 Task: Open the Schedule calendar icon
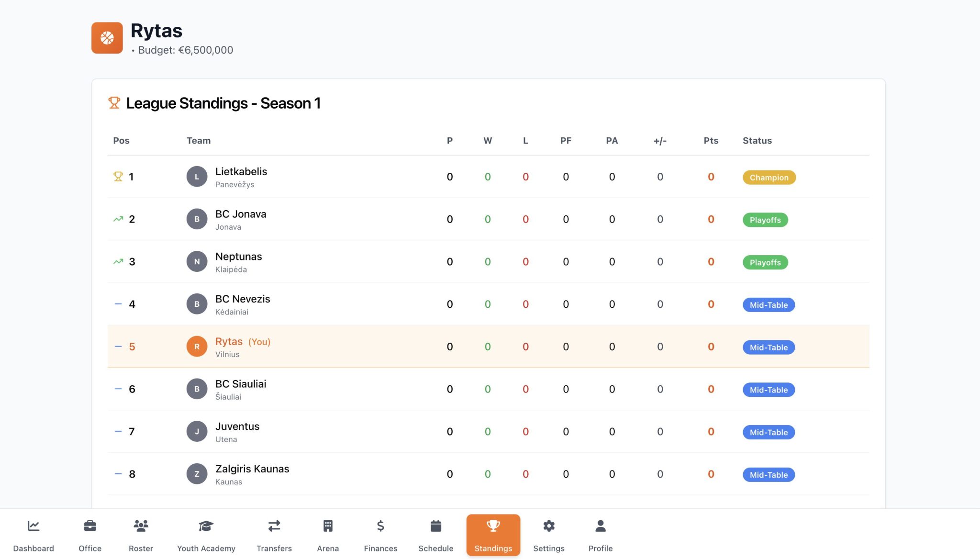[435, 526]
